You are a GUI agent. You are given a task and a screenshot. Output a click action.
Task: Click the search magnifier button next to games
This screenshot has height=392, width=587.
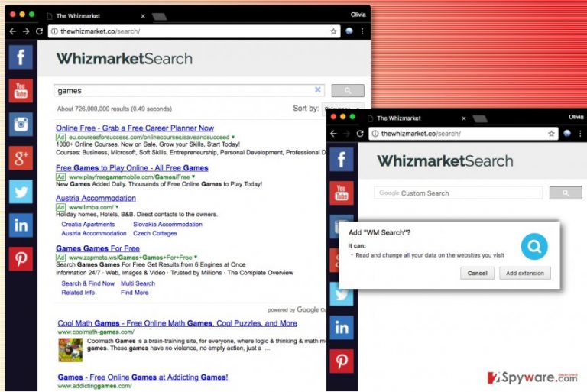pyautogui.click(x=348, y=91)
